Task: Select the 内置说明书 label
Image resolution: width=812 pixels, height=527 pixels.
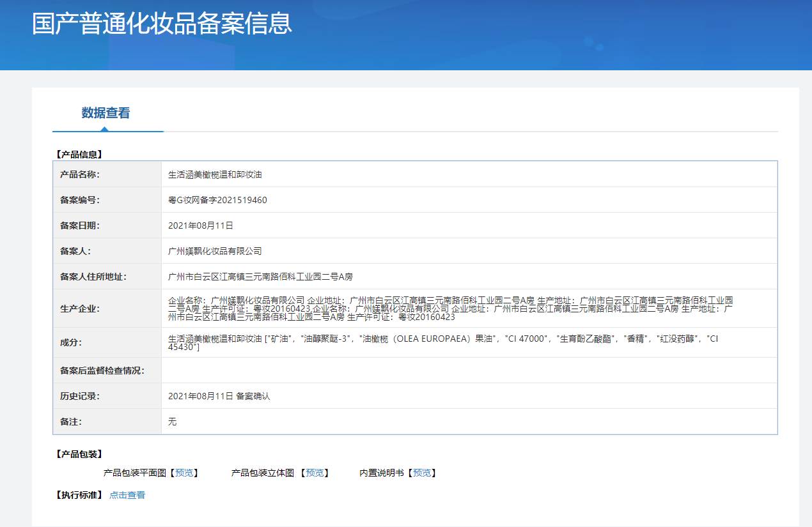Action: [x=382, y=473]
